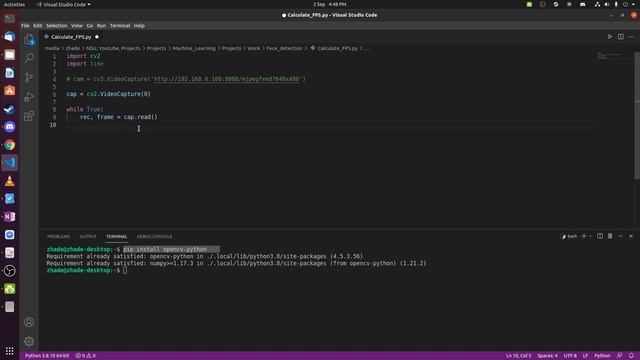Open the Edit menu
640x360 pixels.
[38, 26]
